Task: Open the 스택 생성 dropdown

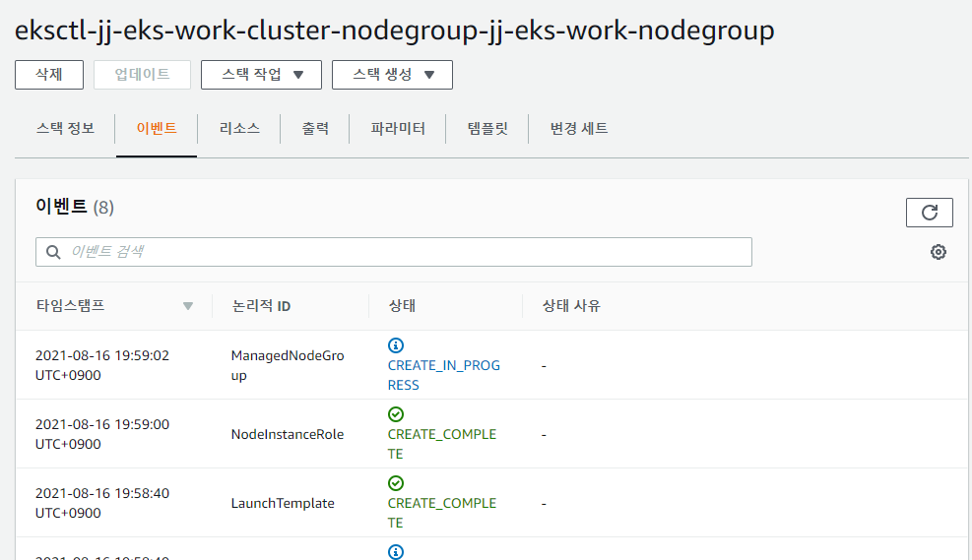Action: coord(392,75)
